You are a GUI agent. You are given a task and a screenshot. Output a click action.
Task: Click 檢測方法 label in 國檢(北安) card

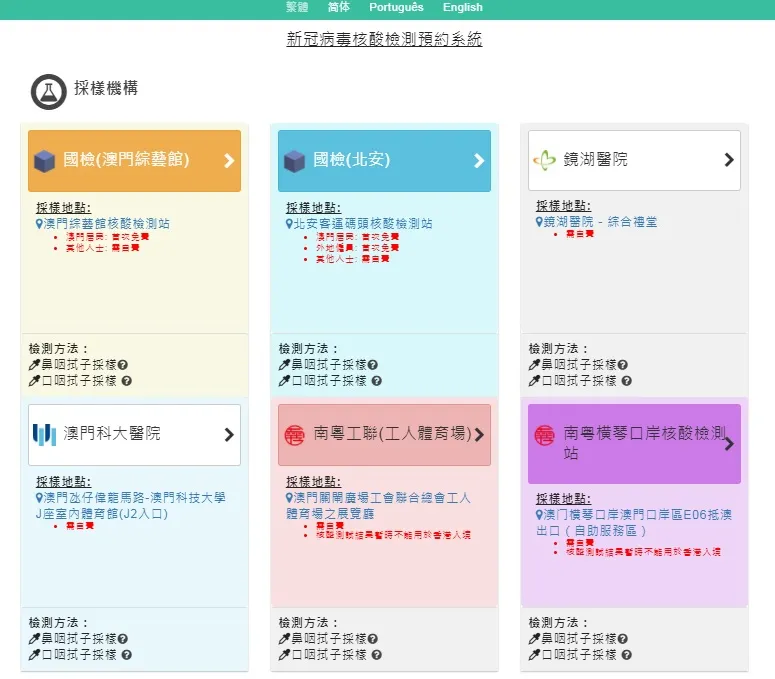(x=308, y=348)
